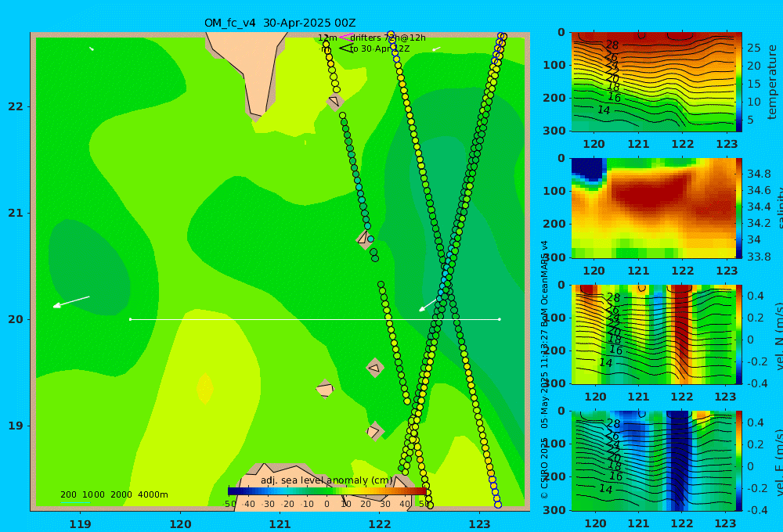Screen dimensions: 783x532
Task: Click the white current arrow near 122.4°E 20°N
Action: (428, 304)
